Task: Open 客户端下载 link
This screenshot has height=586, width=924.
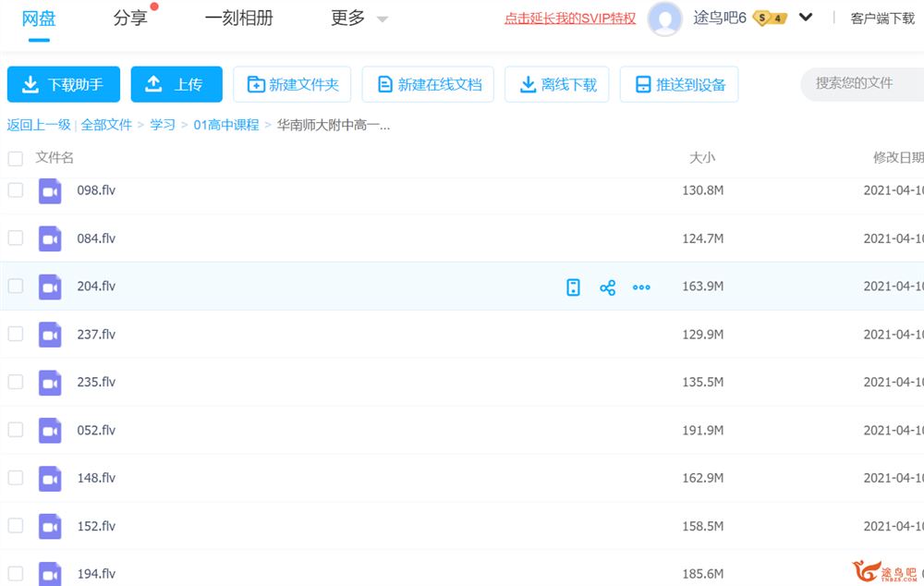Action: coord(882,18)
